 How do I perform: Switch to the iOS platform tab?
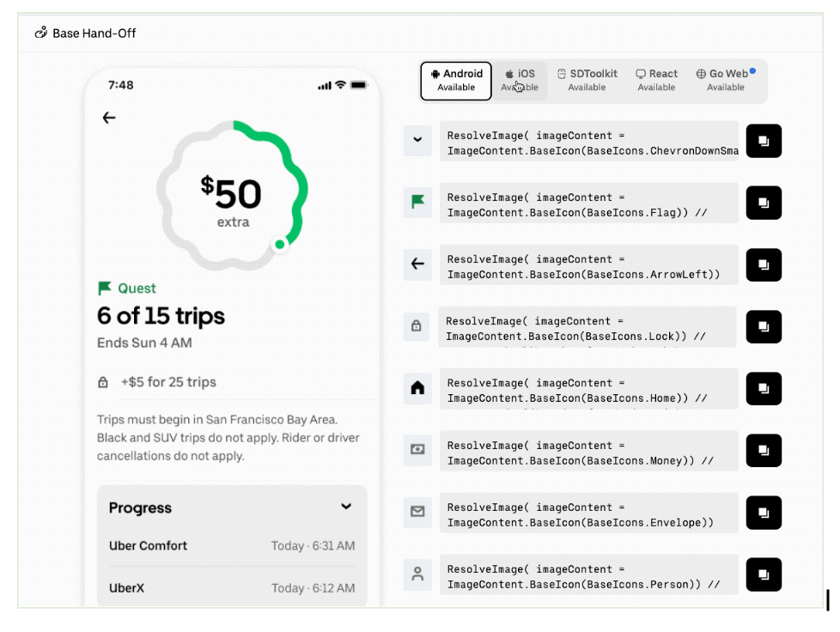pyautogui.click(x=520, y=81)
